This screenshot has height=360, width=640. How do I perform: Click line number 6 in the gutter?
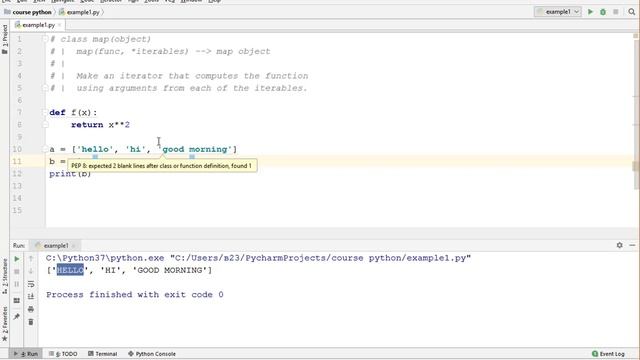19,100
